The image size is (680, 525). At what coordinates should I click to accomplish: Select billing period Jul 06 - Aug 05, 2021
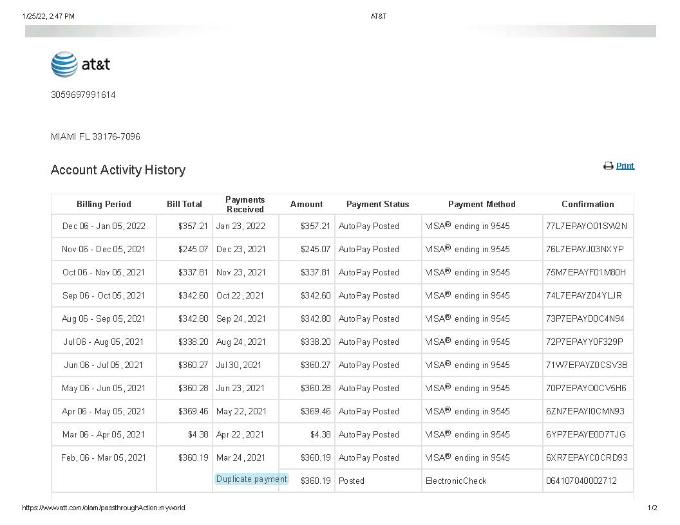(x=104, y=342)
